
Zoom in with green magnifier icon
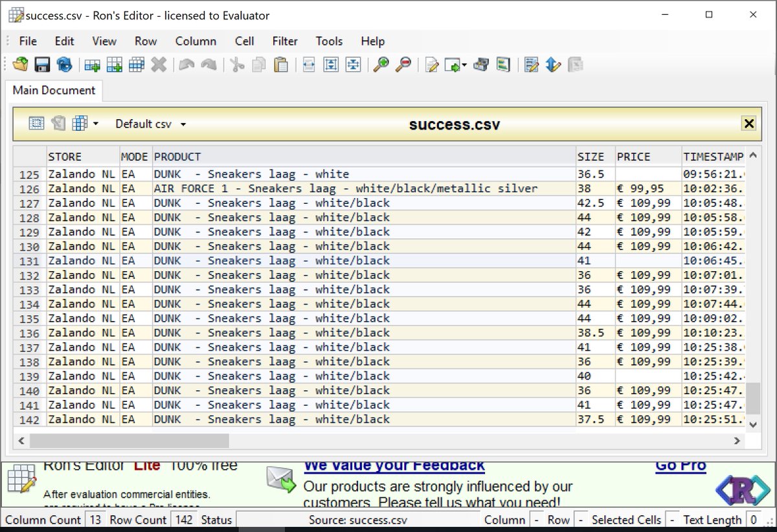click(x=381, y=65)
